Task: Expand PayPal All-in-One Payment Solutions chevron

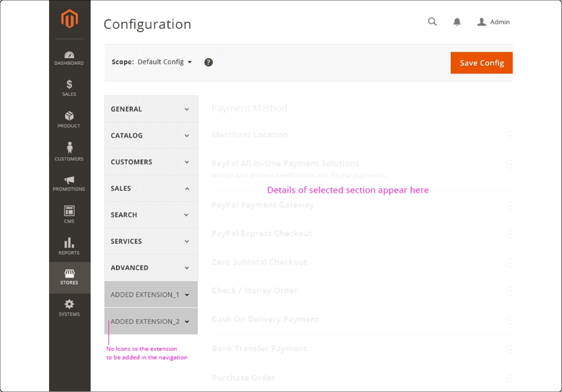Action: [509, 164]
